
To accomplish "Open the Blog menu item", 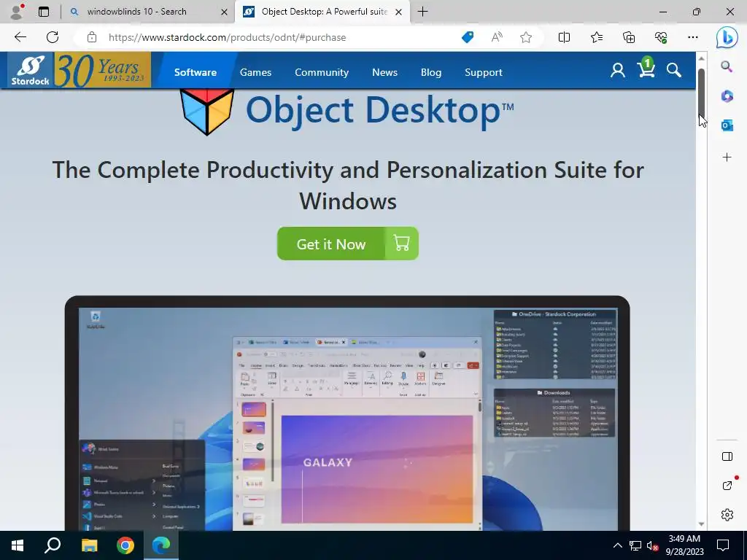I will click(x=430, y=72).
